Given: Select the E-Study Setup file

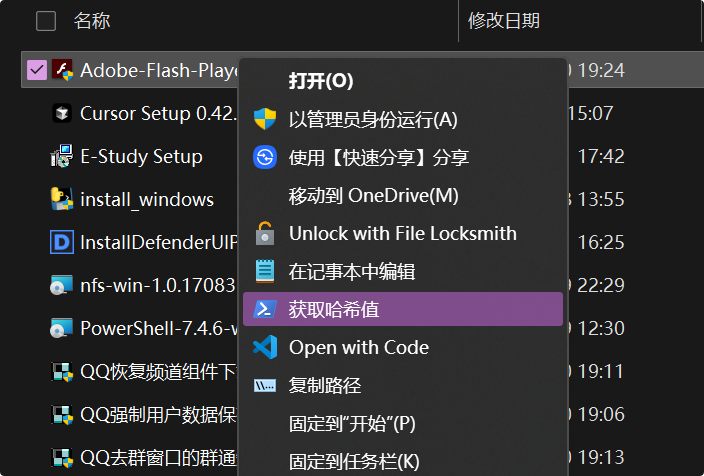Looking at the screenshot, I should pyautogui.click(x=141, y=156).
